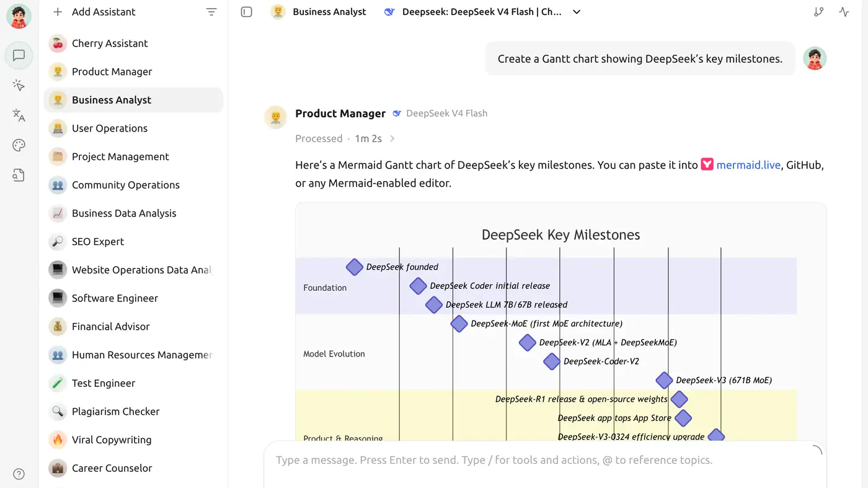Open the branch topics icon at top right

pyautogui.click(x=819, y=12)
